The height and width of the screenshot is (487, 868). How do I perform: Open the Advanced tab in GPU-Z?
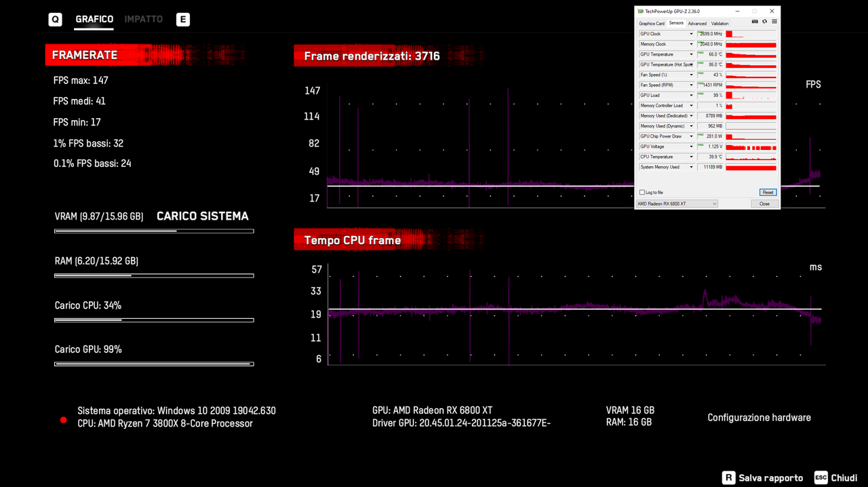tap(697, 24)
